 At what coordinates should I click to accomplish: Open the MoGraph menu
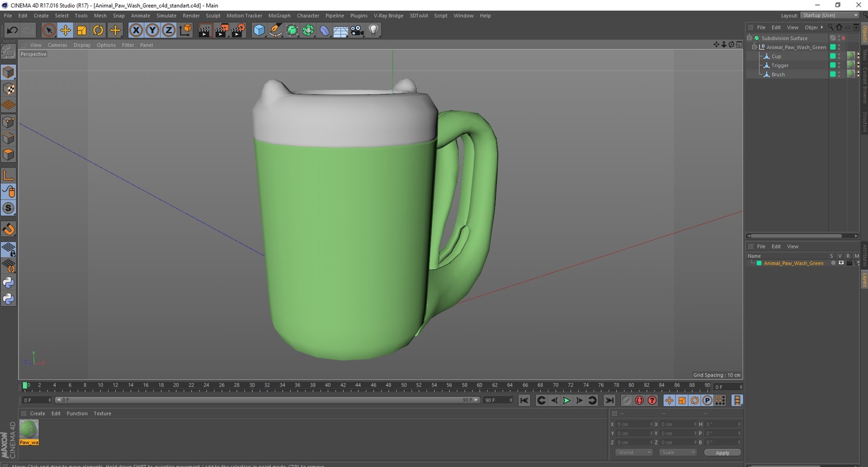pyautogui.click(x=279, y=15)
